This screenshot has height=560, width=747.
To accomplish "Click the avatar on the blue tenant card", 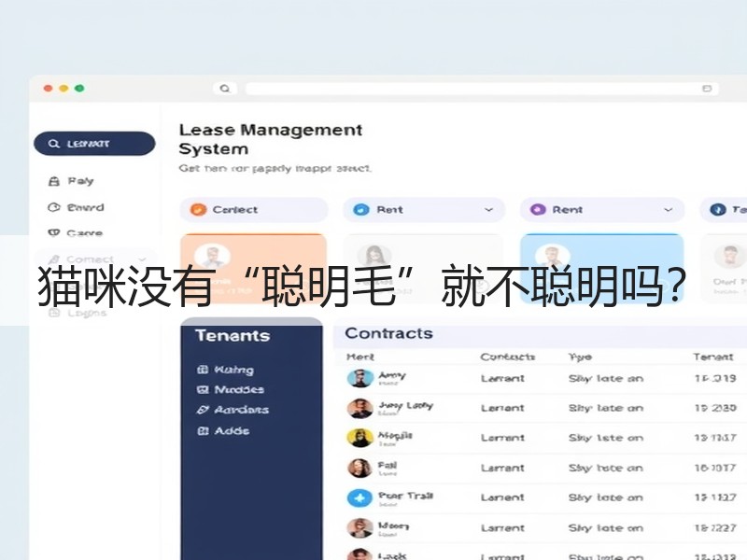I will 552,255.
